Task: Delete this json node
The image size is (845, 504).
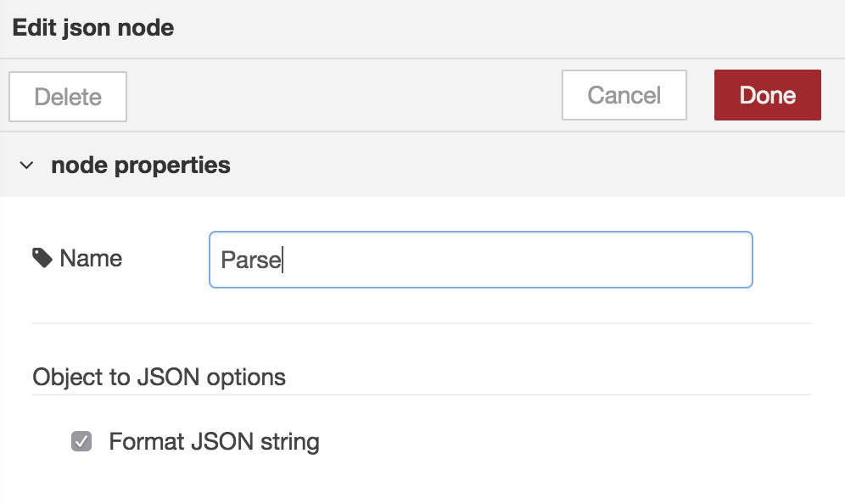Action: 68,97
